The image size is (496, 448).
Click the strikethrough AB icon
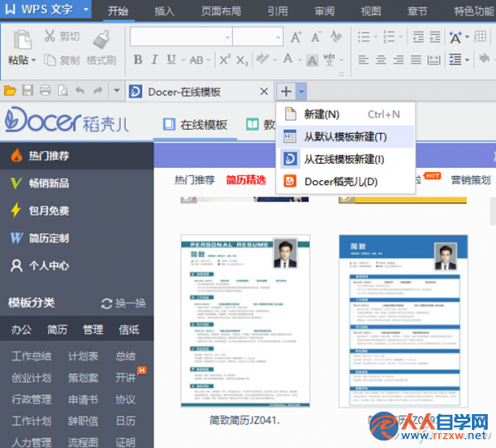tap(196, 60)
